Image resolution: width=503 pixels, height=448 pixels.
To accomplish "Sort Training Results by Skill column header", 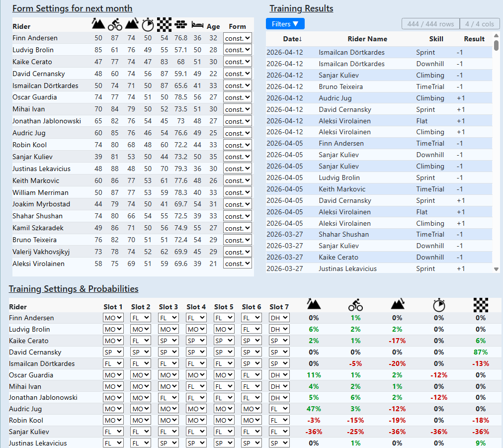I will coord(429,39).
